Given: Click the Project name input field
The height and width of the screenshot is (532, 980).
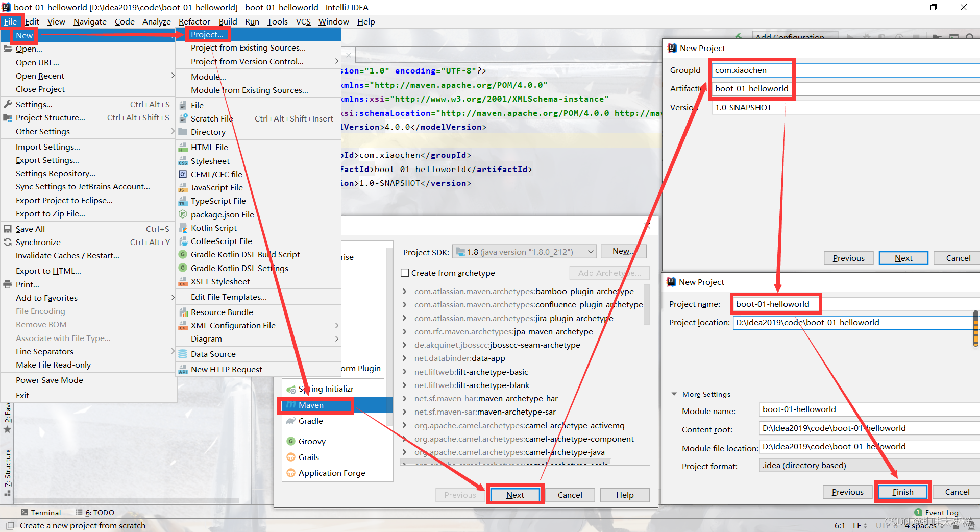Looking at the screenshot, I should tap(856, 304).
